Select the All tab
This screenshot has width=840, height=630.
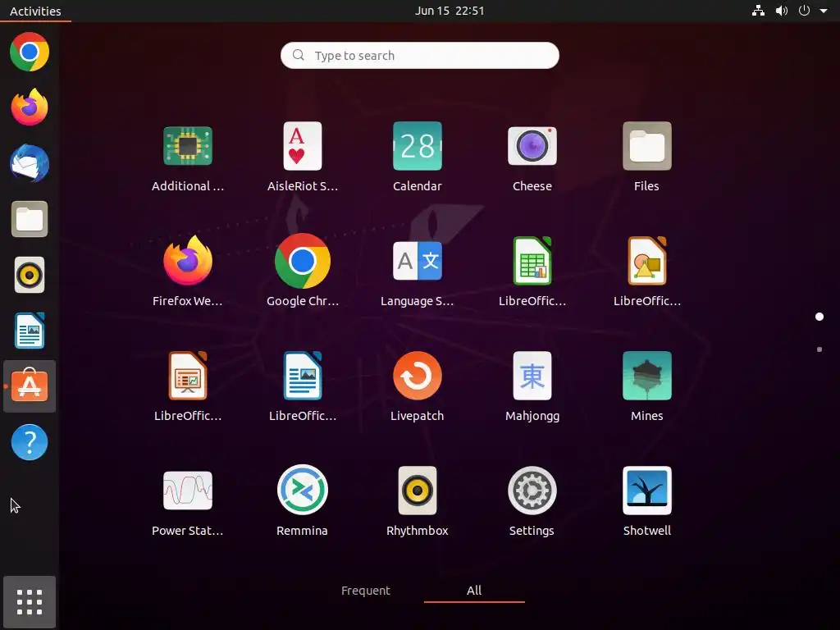click(474, 591)
